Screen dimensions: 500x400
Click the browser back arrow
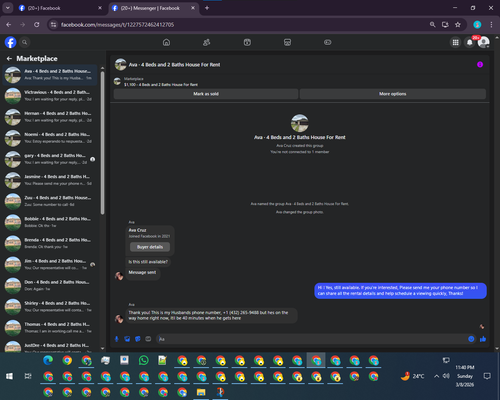click(x=9, y=25)
